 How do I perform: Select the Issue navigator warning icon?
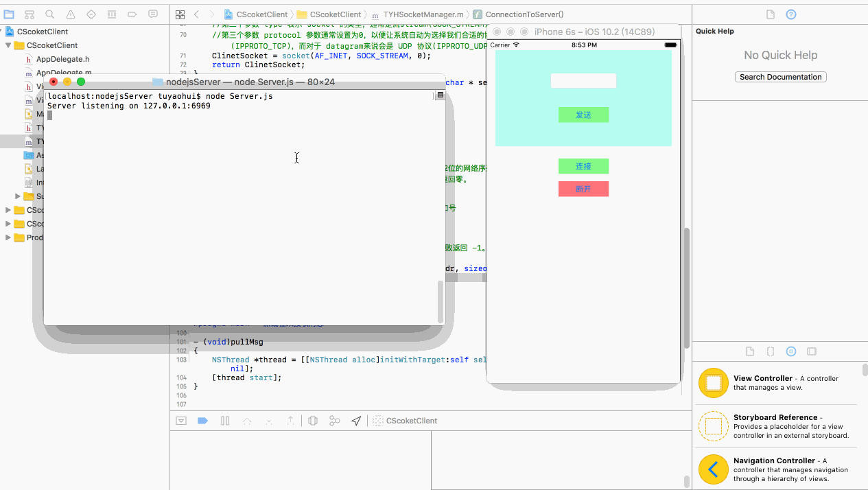71,14
